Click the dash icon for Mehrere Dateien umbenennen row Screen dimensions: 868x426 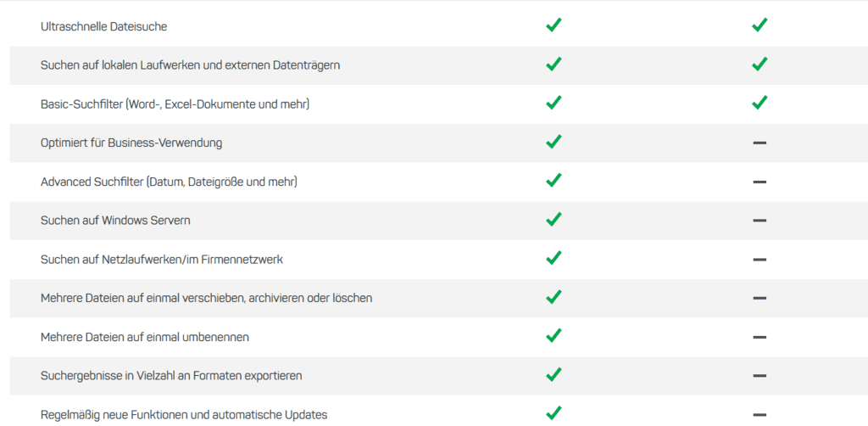click(x=759, y=337)
